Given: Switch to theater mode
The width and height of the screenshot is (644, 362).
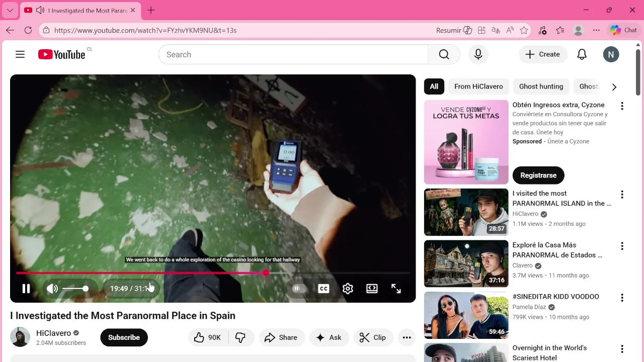Looking at the screenshot, I should click(x=372, y=289).
